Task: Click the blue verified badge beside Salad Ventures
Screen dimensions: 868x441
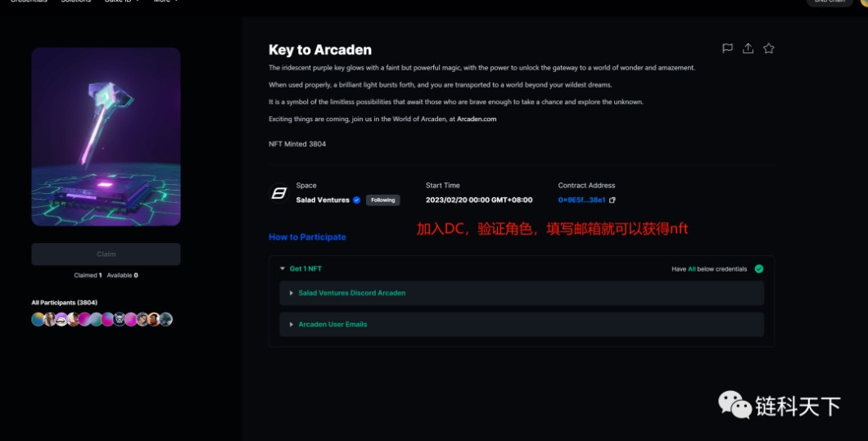Action: (356, 200)
